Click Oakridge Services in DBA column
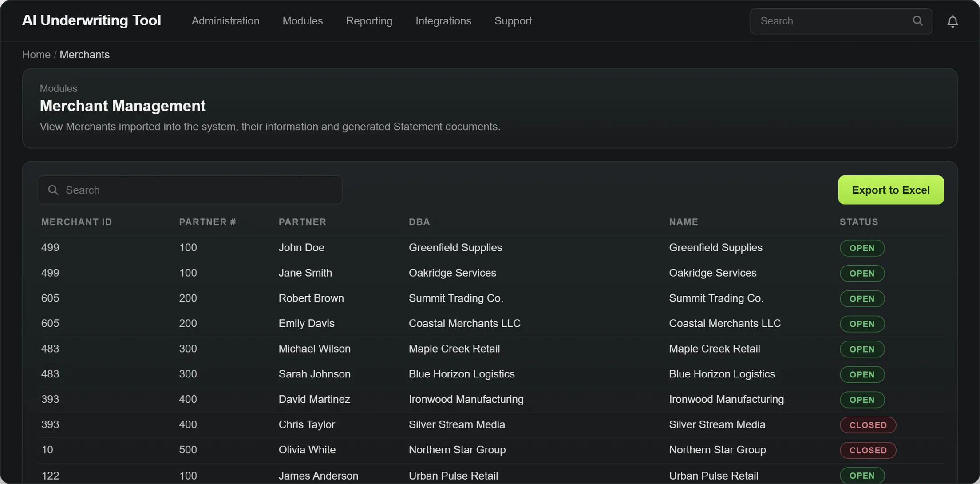 tap(452, 273)
